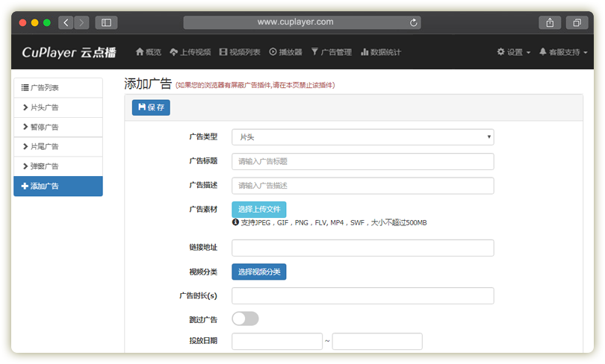Expand the 客服支持 dropdown menu
Image resolution: width=605 pixels, height=364 pixels.
click(563, 52)
